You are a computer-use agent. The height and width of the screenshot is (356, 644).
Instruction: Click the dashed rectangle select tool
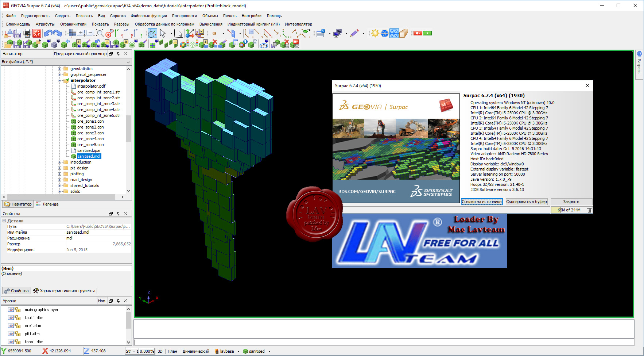[x=179, y=34]
